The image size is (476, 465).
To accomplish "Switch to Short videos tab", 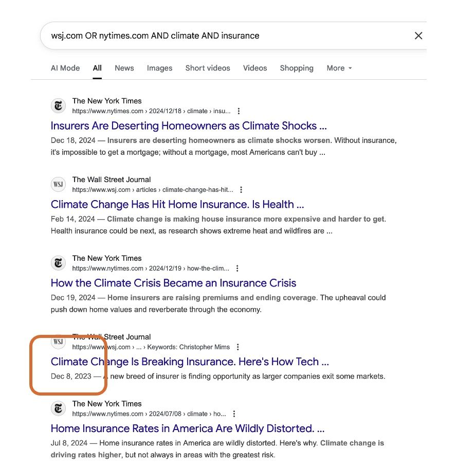I will click(x=208, y=68).
